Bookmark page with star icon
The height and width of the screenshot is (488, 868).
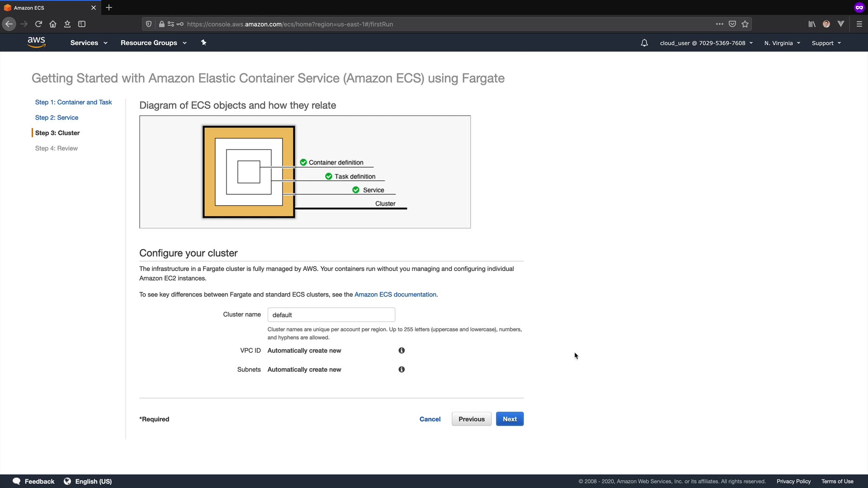pos(745,24)
